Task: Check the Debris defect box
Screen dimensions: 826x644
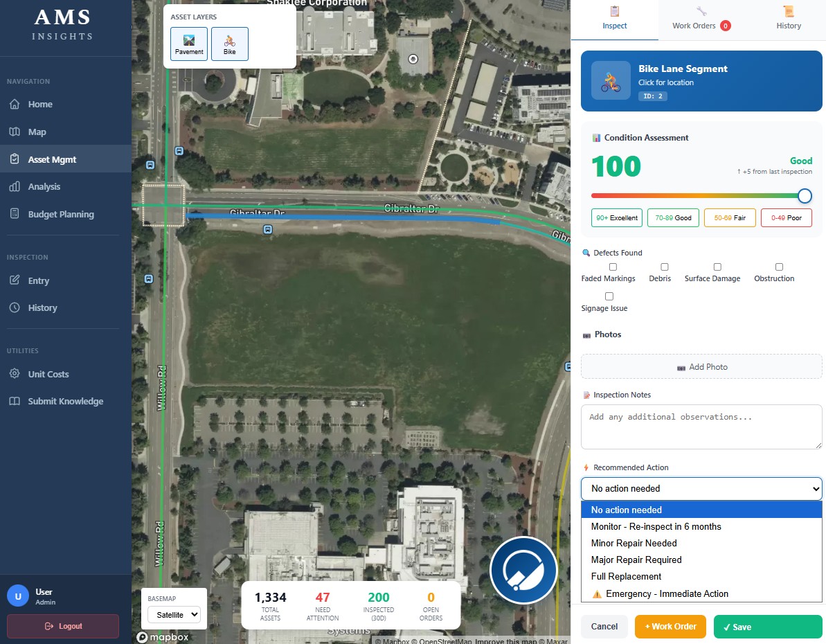Action: point(664,267)
